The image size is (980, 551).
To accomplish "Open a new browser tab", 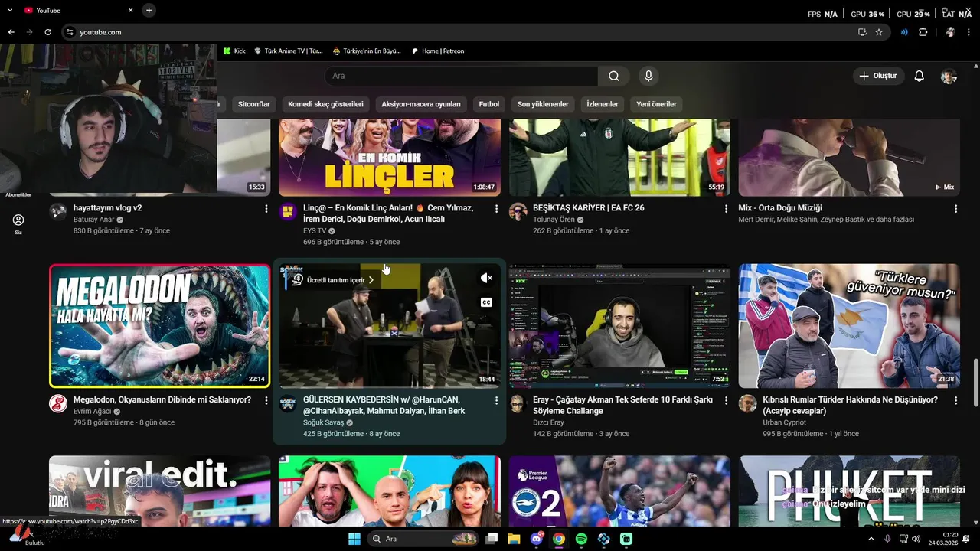I will 149,10.
